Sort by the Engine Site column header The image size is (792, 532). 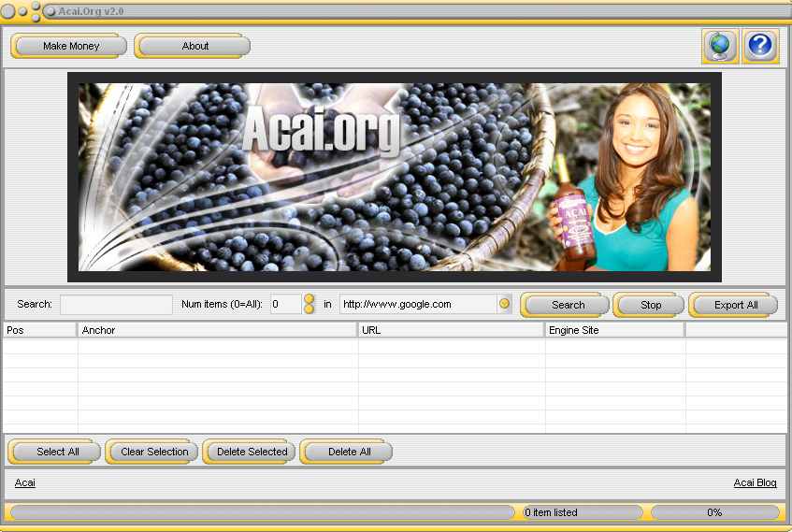[614, 330]
